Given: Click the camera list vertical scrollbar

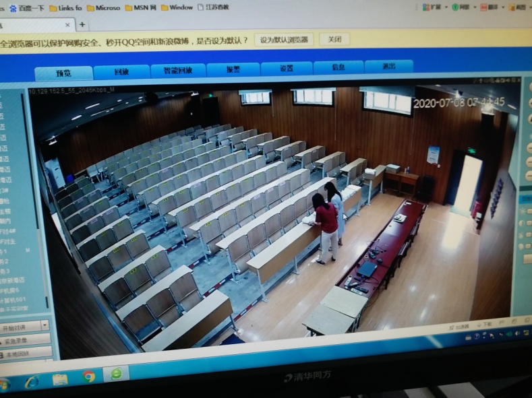Looking at the screenshot, I should pyautogui.click(x=36, y=200).
